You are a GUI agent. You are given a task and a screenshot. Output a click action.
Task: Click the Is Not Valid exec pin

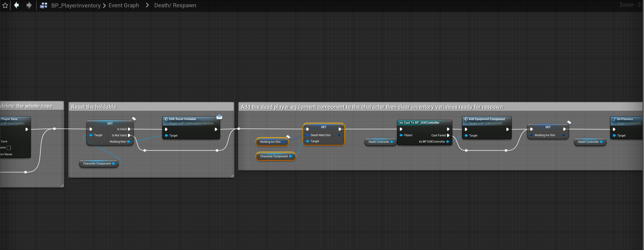point(129,135)
